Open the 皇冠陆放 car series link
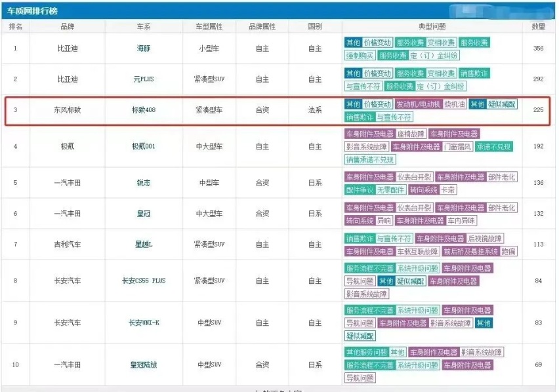559x392 pixels. pos(144,364)
